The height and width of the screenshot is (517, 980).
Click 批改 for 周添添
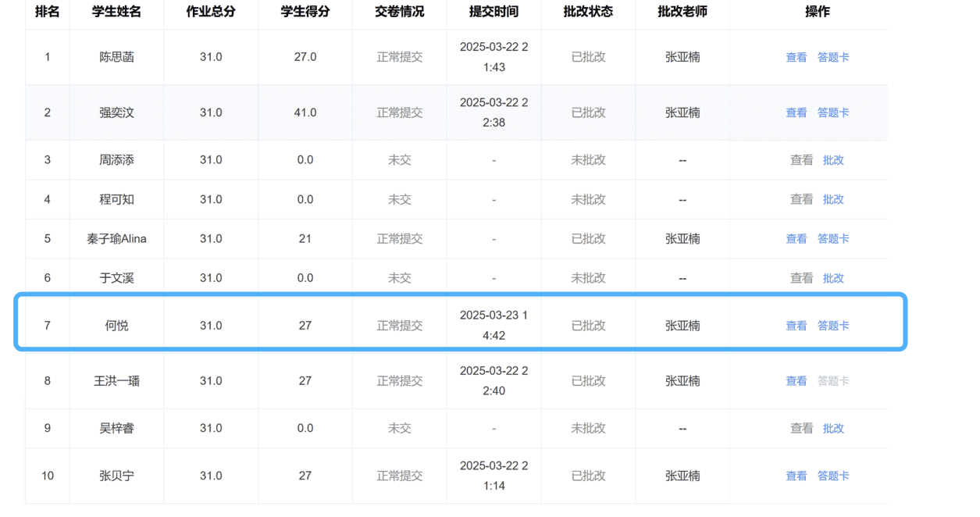point(833,160)
